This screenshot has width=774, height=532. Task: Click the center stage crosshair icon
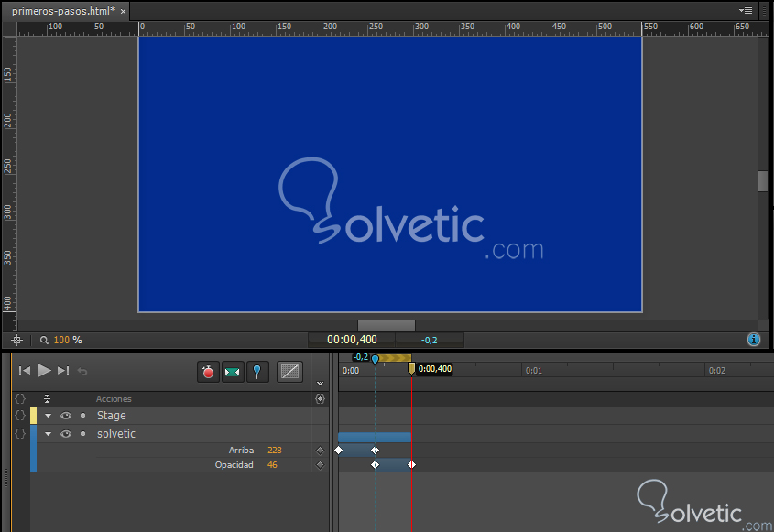tap(16, 340)
